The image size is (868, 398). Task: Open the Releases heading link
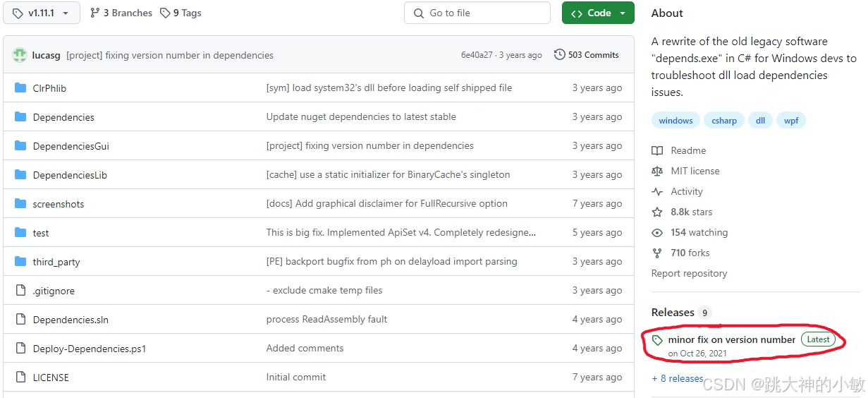pyautogui.click(x=673, y=312)
